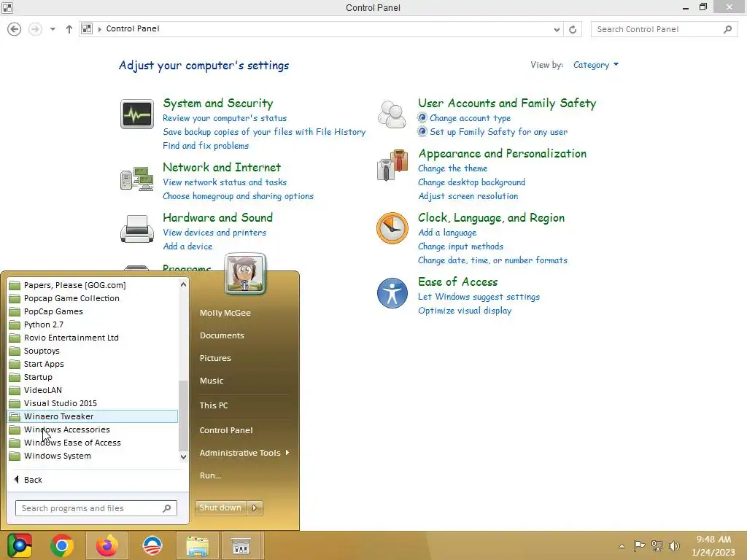Open Hardware and Sound printer icon
The width and height of the screenshot is (747, 560).
pyautogui.click(x=136, y=229)
